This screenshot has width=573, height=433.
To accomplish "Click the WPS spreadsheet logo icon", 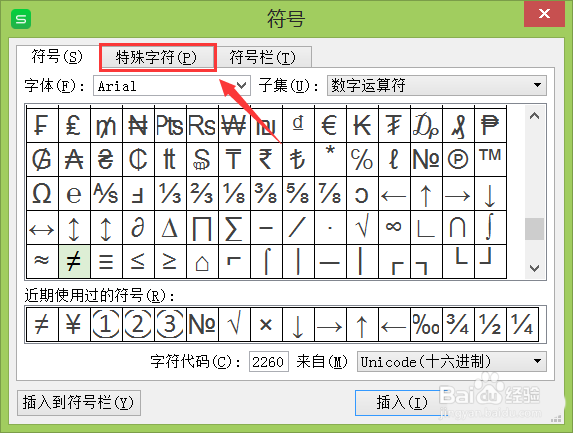I will pos(21,19).
